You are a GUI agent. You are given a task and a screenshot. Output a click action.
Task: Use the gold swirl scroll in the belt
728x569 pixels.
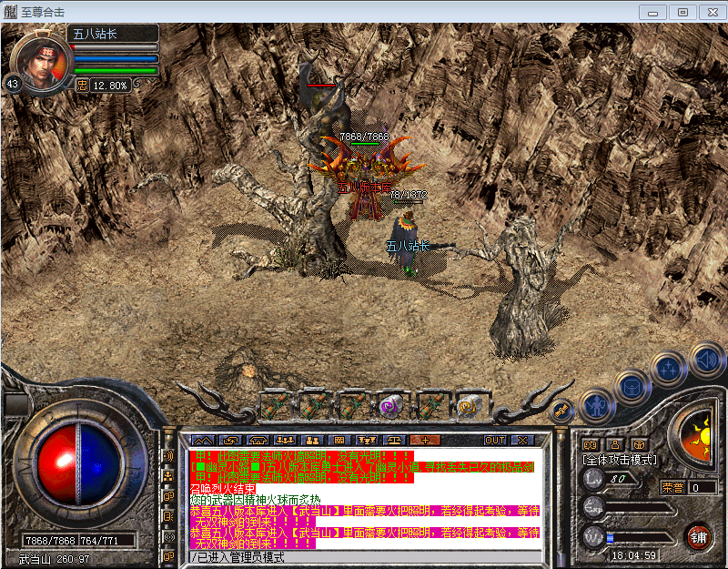468,407
